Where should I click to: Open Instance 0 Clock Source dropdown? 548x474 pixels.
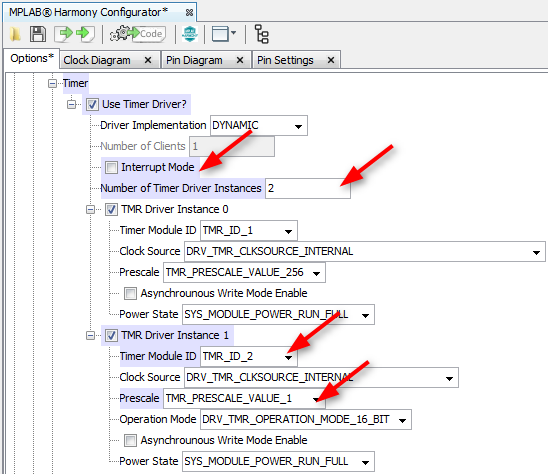pyautogui.click(x=365, y=251)
